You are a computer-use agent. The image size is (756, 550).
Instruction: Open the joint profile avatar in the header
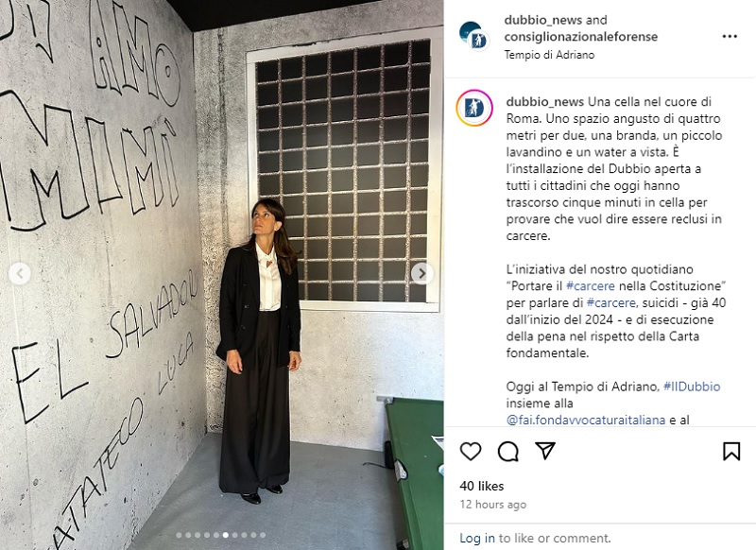[474, 36]
